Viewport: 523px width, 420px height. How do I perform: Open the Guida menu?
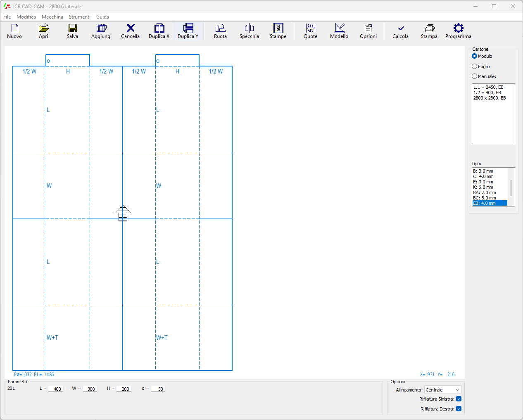point(103,17)
